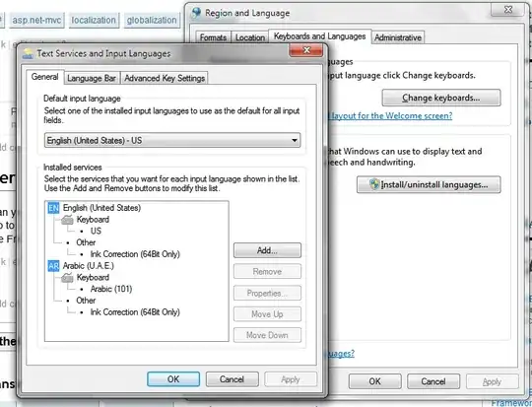532x407 pixels.
Task: Close the Text Services and Input Languages dialog
Action: 306,51
